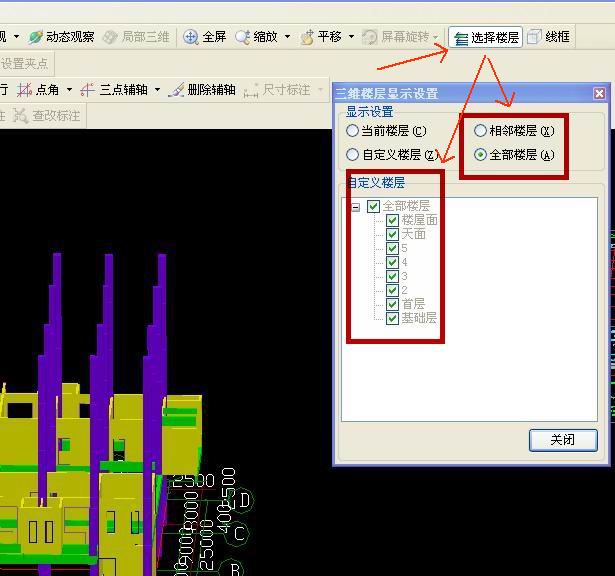Uncheck floor 3 checkbox
The height and width of the screenshot is (576, 615).
(x=392, y=276)
